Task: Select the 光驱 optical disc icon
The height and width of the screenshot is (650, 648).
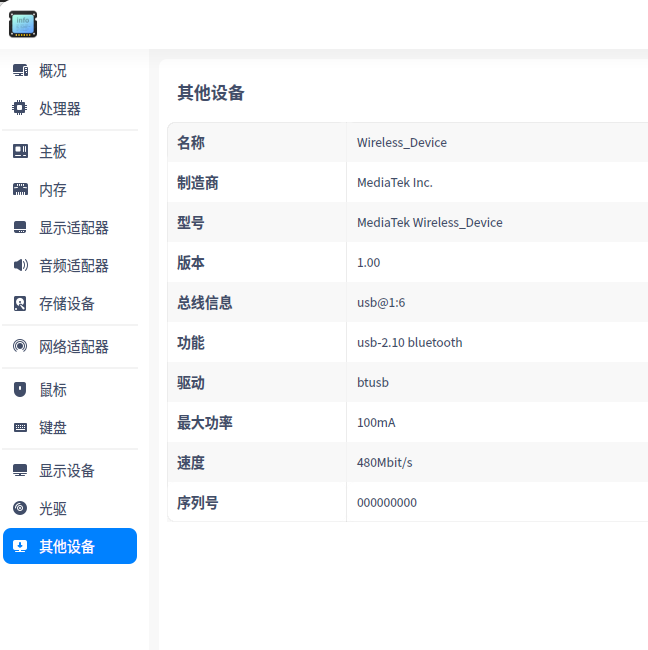Action: (x=20, y=508)
